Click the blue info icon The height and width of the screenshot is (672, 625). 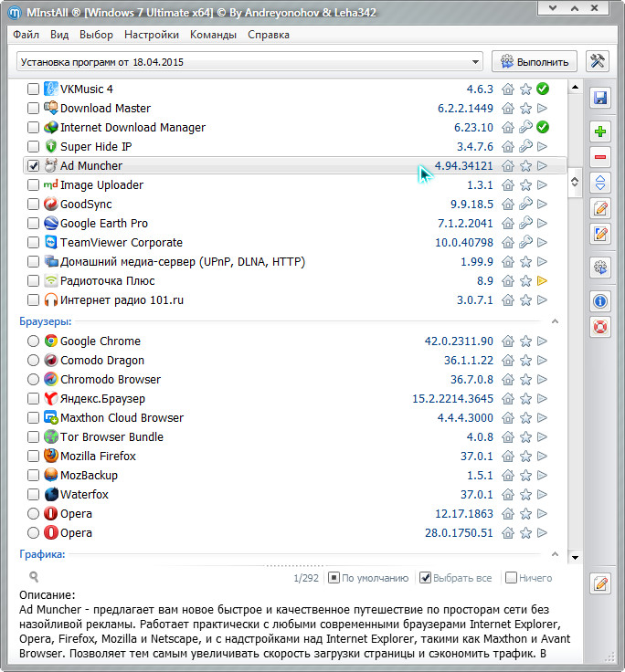(599, 301)
